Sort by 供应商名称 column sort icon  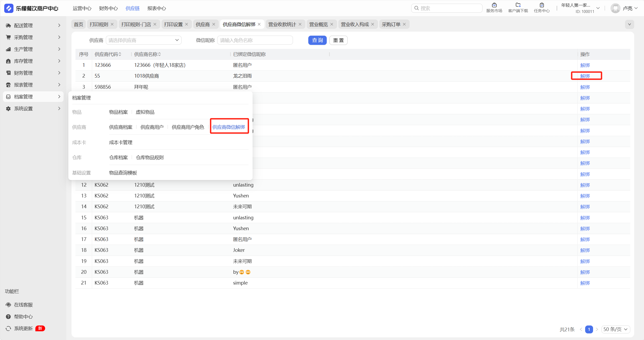[159, 54]
